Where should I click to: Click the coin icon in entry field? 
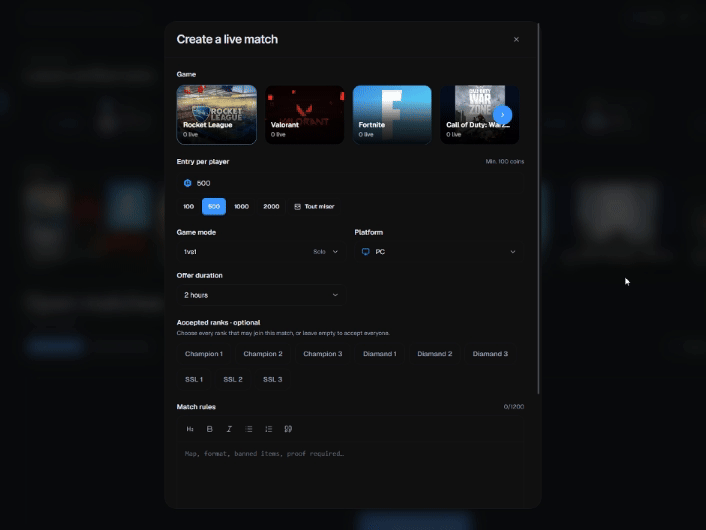pyautogui.click(x=188, y=183)
